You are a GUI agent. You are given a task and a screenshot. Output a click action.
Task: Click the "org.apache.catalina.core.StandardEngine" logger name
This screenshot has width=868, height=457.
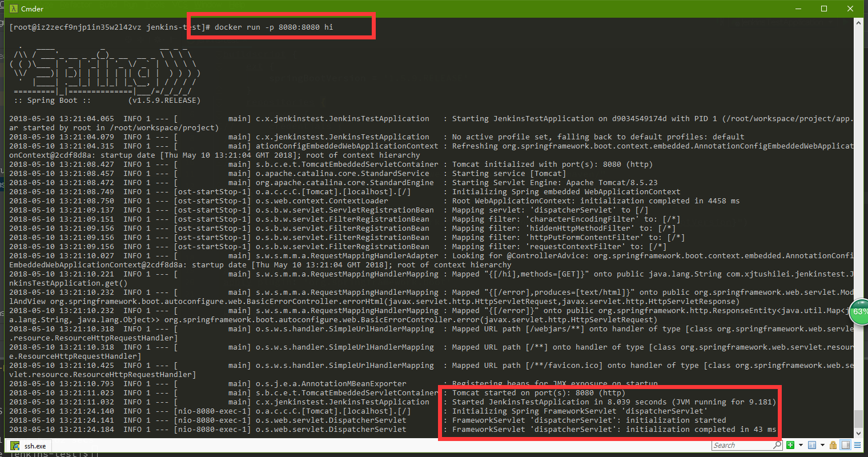[x=345, y=182]
